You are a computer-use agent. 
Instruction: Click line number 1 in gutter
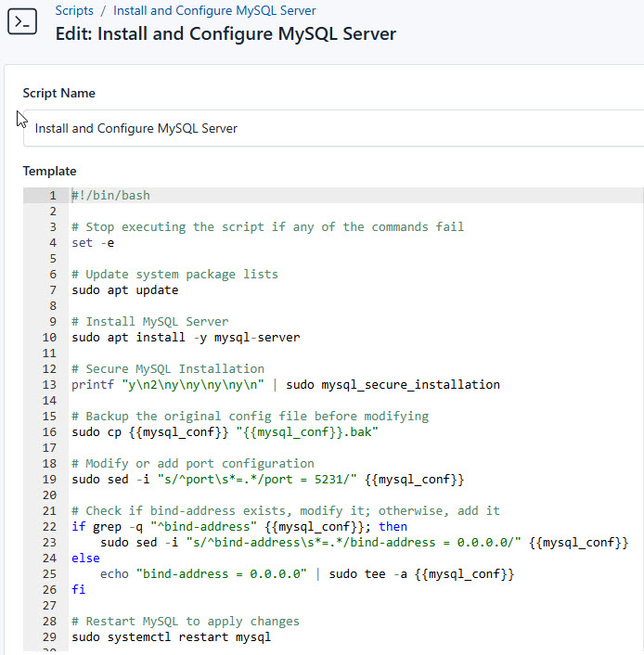(53, 196)
